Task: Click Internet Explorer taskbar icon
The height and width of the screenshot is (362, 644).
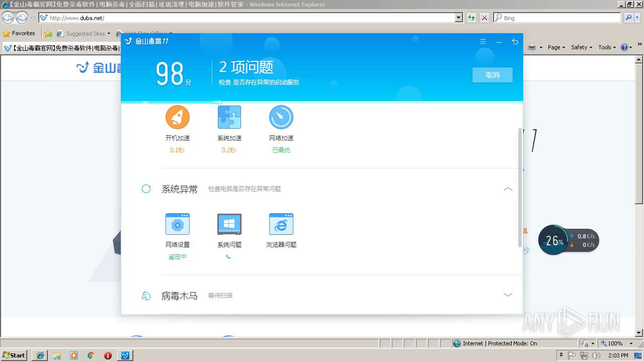Action: click(x=40, y=355)
